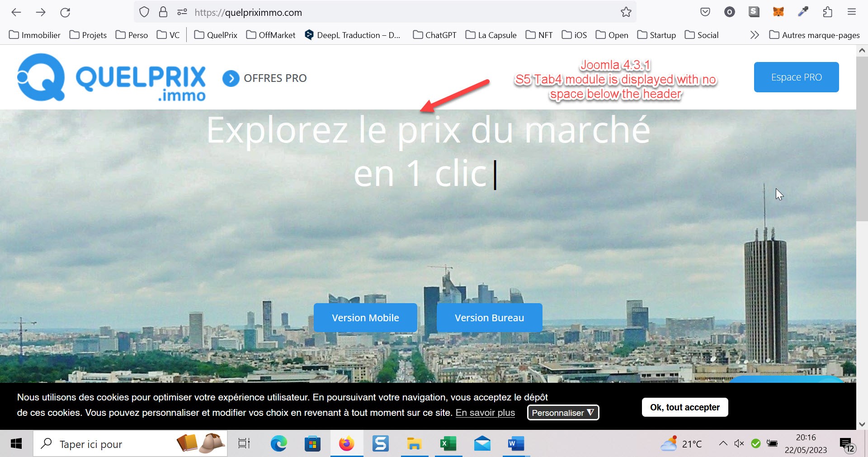Open the Open bookmarks folder
The width and height of the screenshot is (868, 457).
[612, 35]
